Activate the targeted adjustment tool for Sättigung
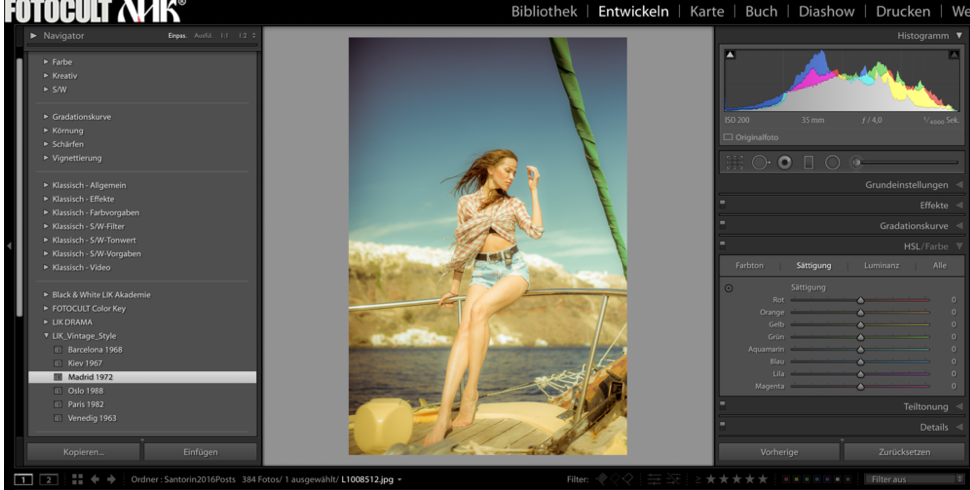The width and height of the screenshot is (970, 490). [729, 288]
